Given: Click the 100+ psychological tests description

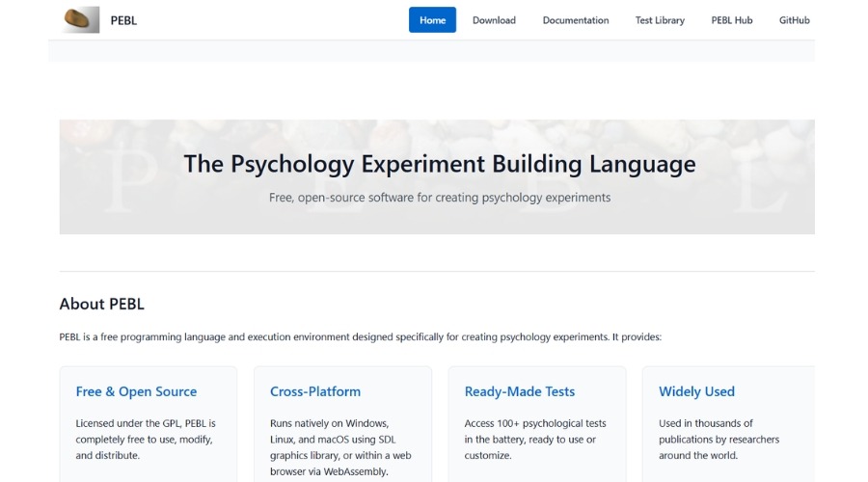Looking at the screenshot, I should click(x=535, y=440).
